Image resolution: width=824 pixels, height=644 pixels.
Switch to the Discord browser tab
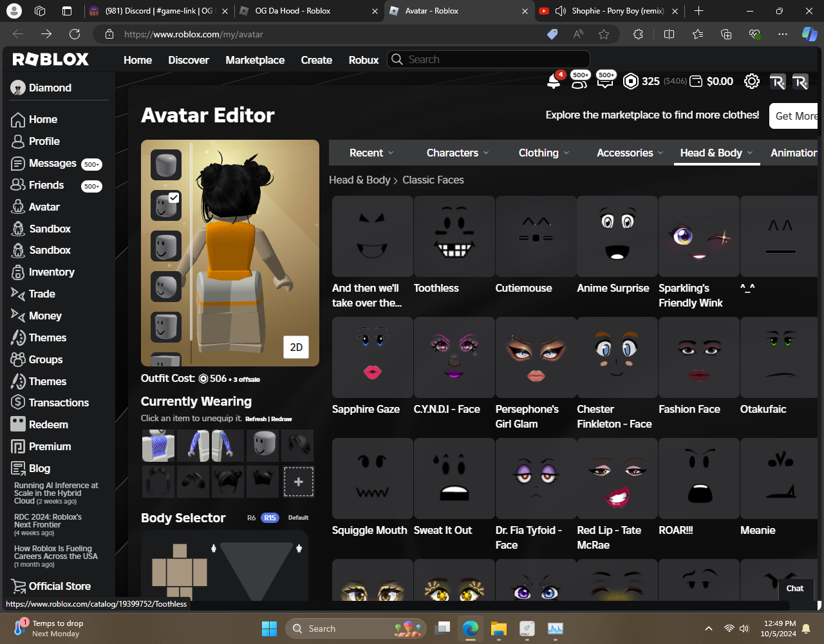tap(158, 11)
